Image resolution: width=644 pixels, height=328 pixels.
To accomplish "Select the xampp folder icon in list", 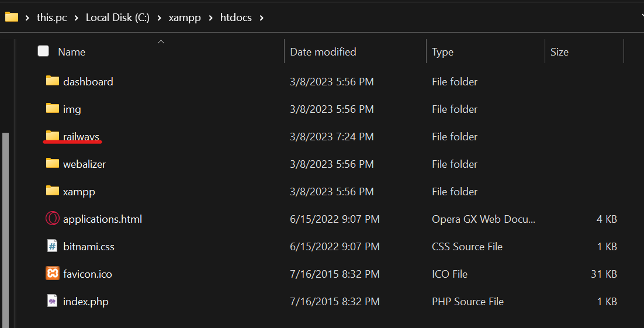I will (52, 191).
